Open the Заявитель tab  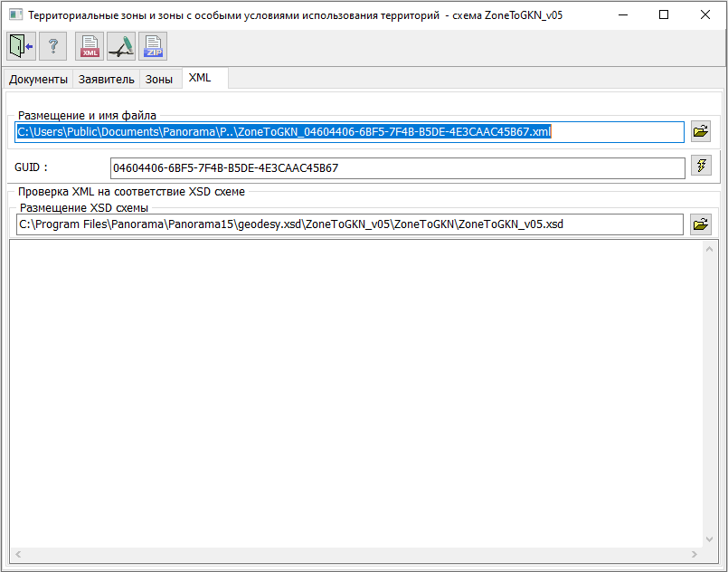pyautogui.click(x=107, y=80)
